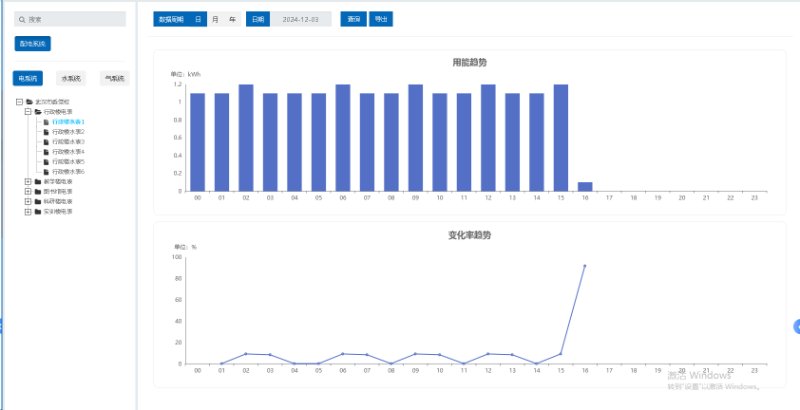800x410 pixels.
Task: Switch to the 气系统 tab
Action: pos(114,78)
